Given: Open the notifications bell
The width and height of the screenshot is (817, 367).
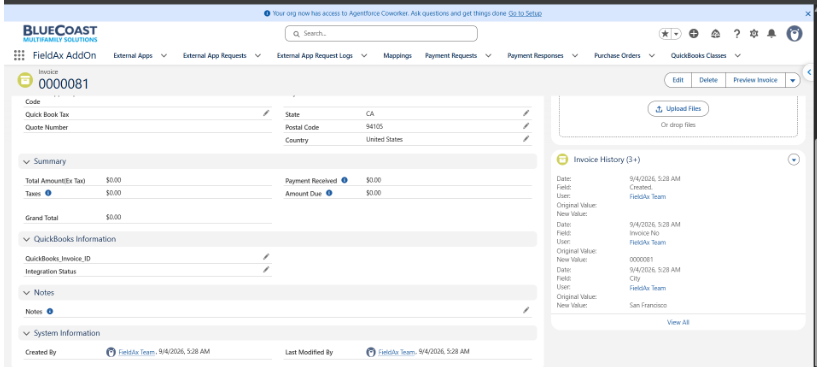Looking at the screenshot, I should (x=771, y=33).
